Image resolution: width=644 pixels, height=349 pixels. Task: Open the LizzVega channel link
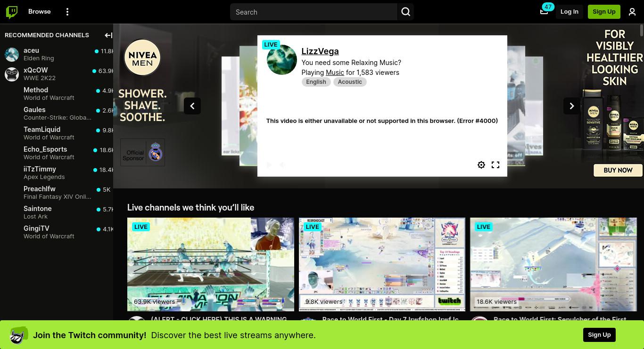[320, 51]
